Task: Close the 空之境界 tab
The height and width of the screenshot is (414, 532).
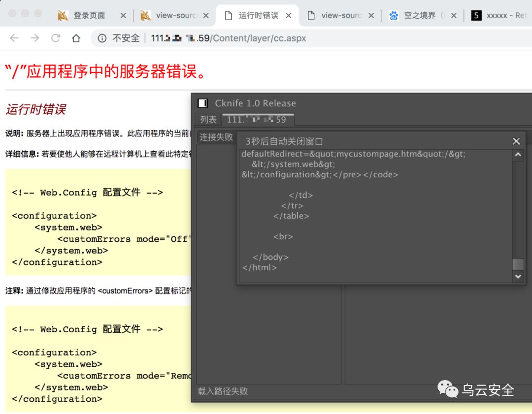Action: coord(454,15)
